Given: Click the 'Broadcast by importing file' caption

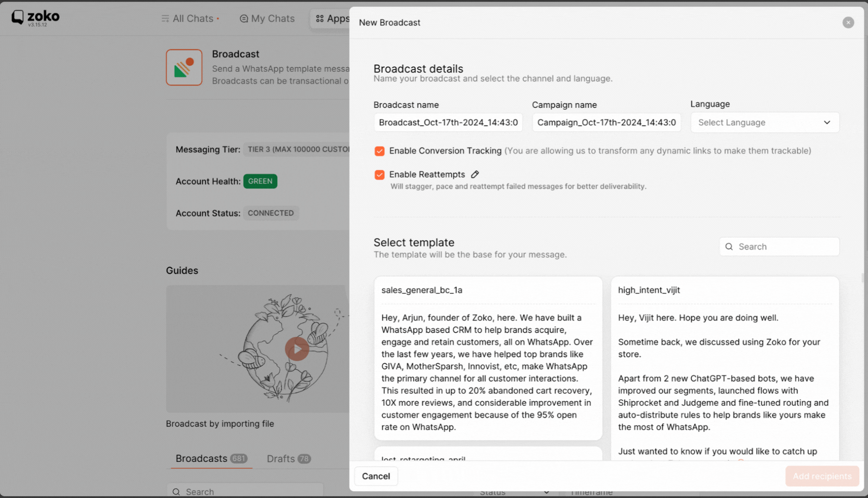Looking at the screenshot, I should 220,423.
